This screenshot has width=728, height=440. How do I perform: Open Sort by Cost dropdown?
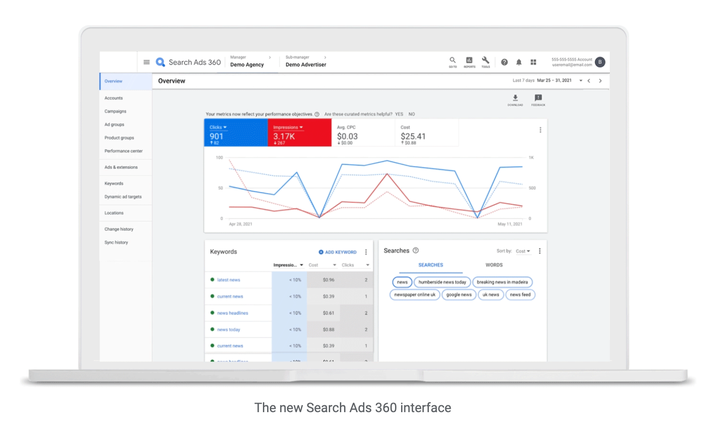(523, 251)
